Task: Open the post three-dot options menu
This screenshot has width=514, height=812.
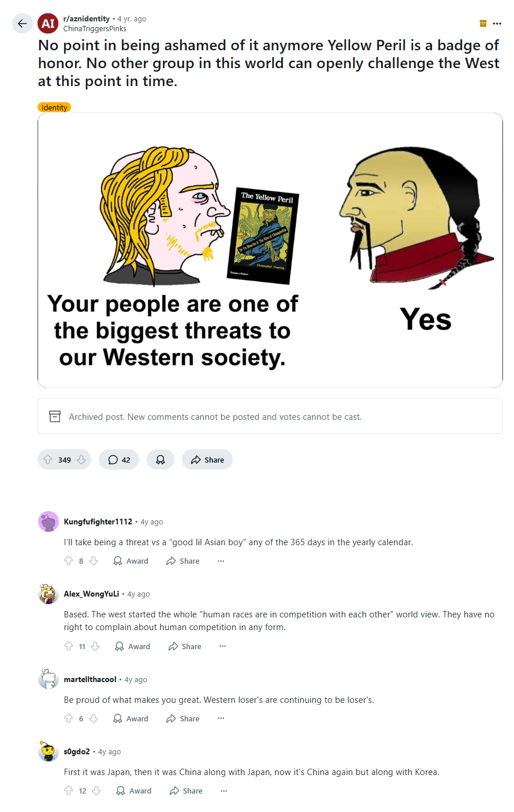Action: tap(497, 24)
